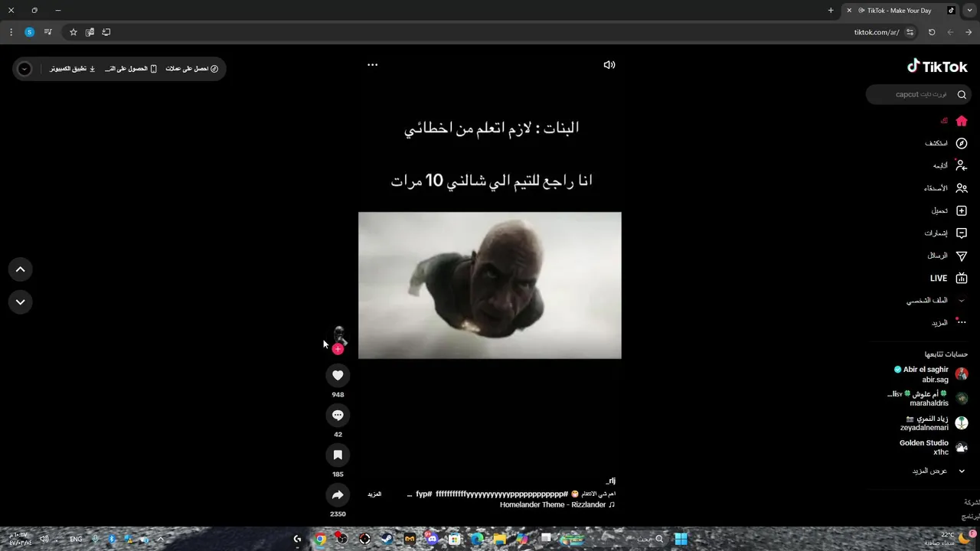Open the Golden Studio x1hc account
The width and height of the screenshot is (980, 551).
[x=934, y=447]
